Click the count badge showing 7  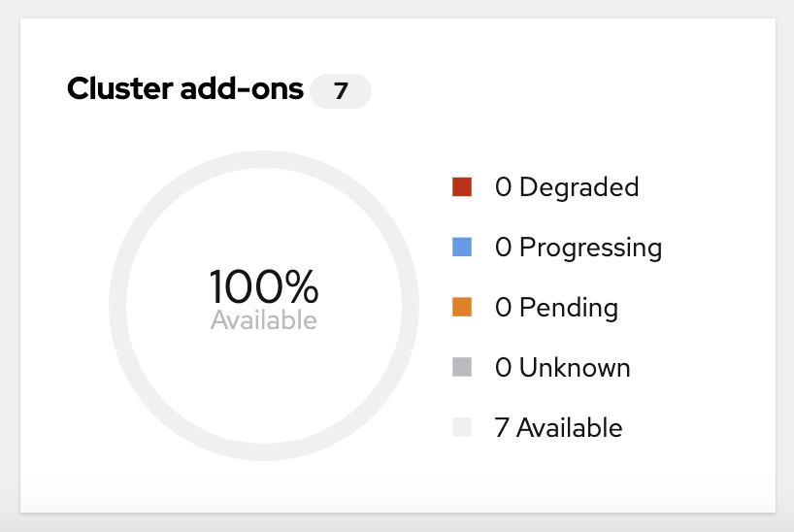(341, 91)
